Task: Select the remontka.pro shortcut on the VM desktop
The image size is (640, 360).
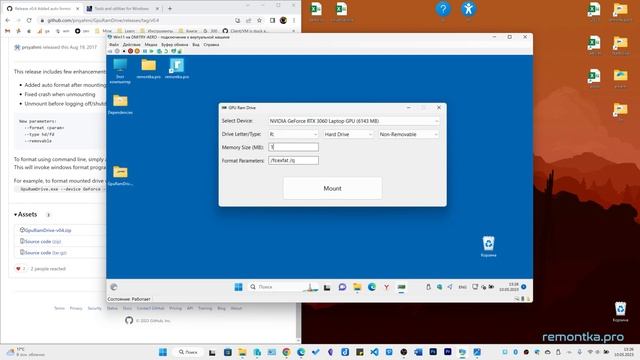Action: click(177, 69)
